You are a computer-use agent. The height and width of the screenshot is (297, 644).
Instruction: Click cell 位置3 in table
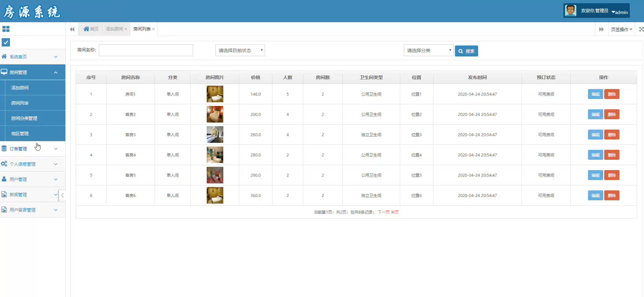[x=416, y=135]
